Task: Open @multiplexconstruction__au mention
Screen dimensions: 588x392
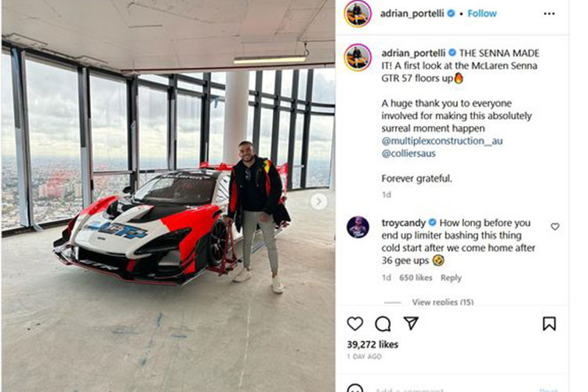Action: 441,141
